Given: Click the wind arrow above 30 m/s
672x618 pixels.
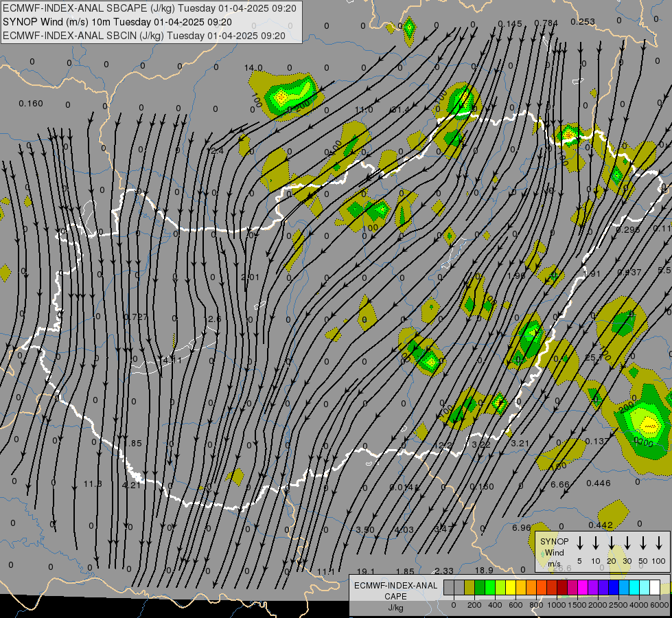Looking at the screenshot, I should coord(627,542).
